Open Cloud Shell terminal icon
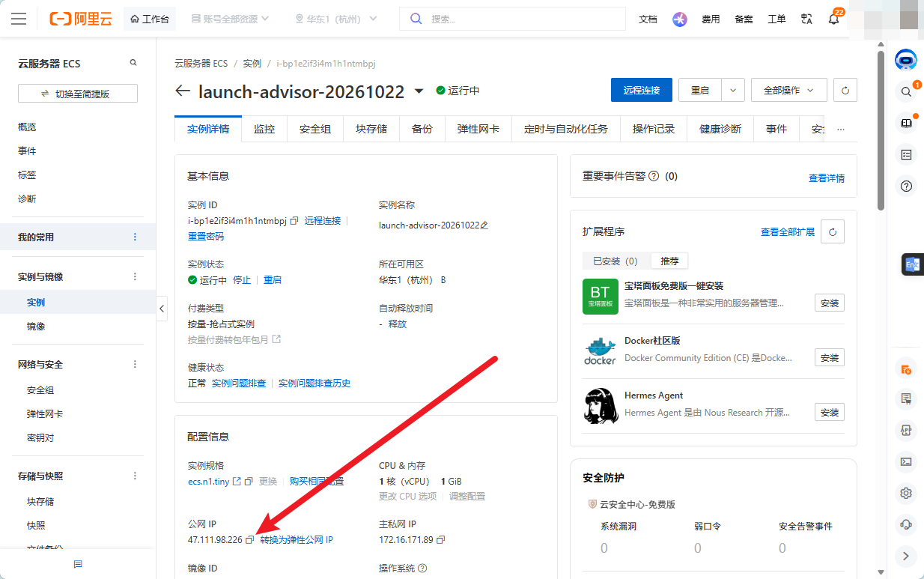Viewport: 924px width, 579px height. 906,461
